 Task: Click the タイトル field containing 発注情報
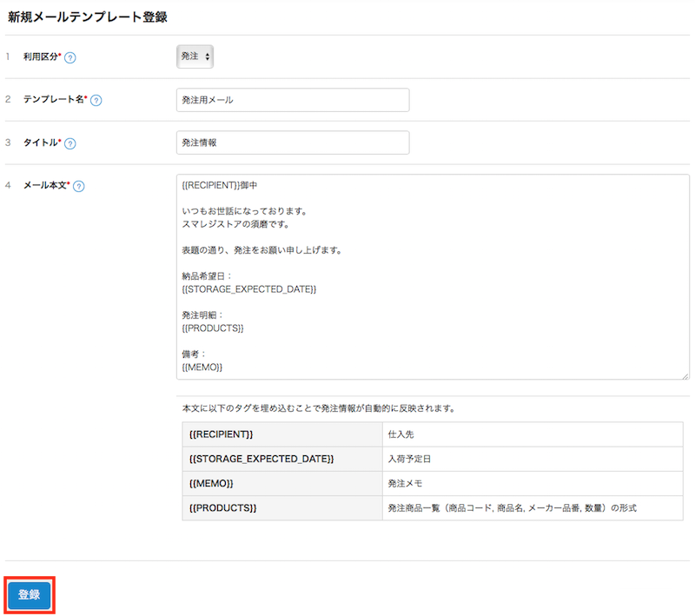pos(292,142)
